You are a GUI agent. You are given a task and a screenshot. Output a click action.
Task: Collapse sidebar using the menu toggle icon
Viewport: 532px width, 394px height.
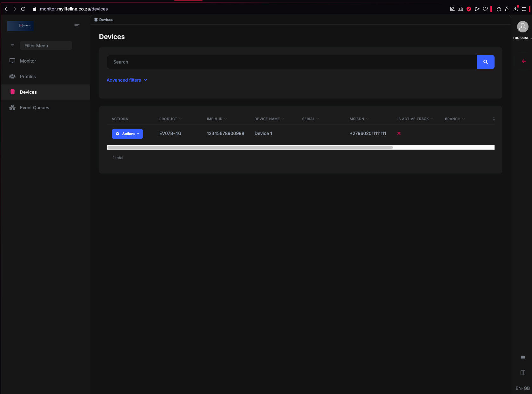tap(77, 26)
